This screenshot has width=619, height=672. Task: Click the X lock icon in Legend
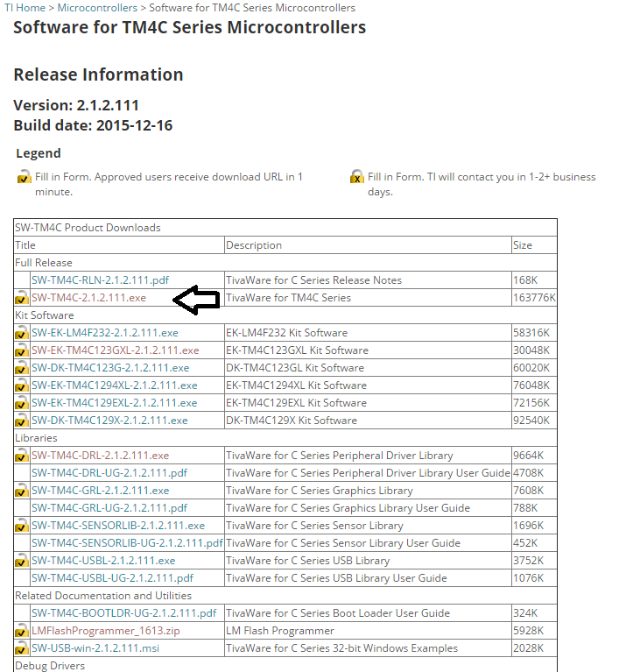[357, 177]
